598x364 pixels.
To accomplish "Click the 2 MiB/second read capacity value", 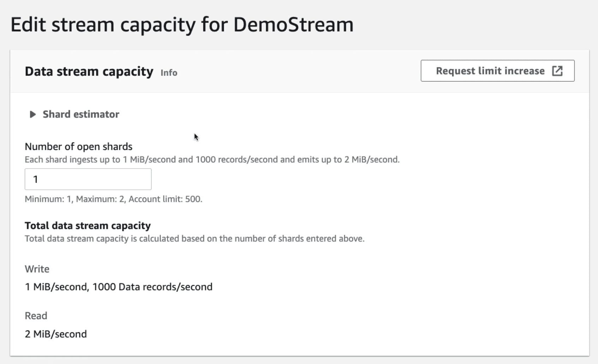I will pyautogui.click(x=56, y=334).
